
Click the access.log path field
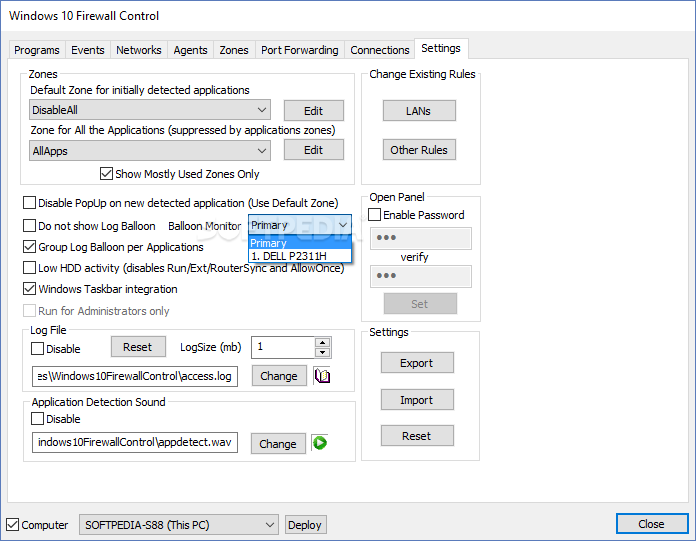tap(135, 376)
